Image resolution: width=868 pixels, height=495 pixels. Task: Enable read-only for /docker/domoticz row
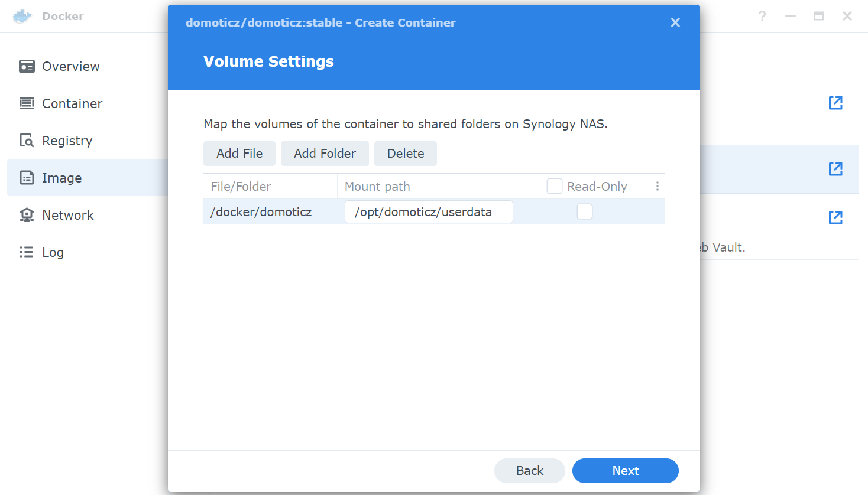pyautogui.click(x=585, y=211)
